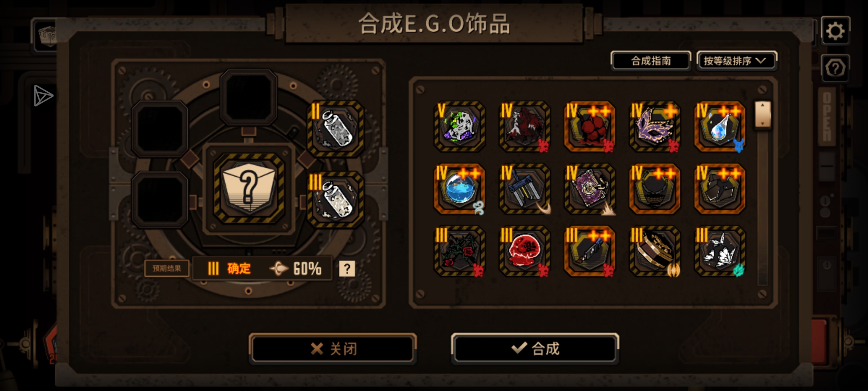Select the tier V crystal gift
Viewport: 868px width, 391px height.
click(x=459, y=126)
